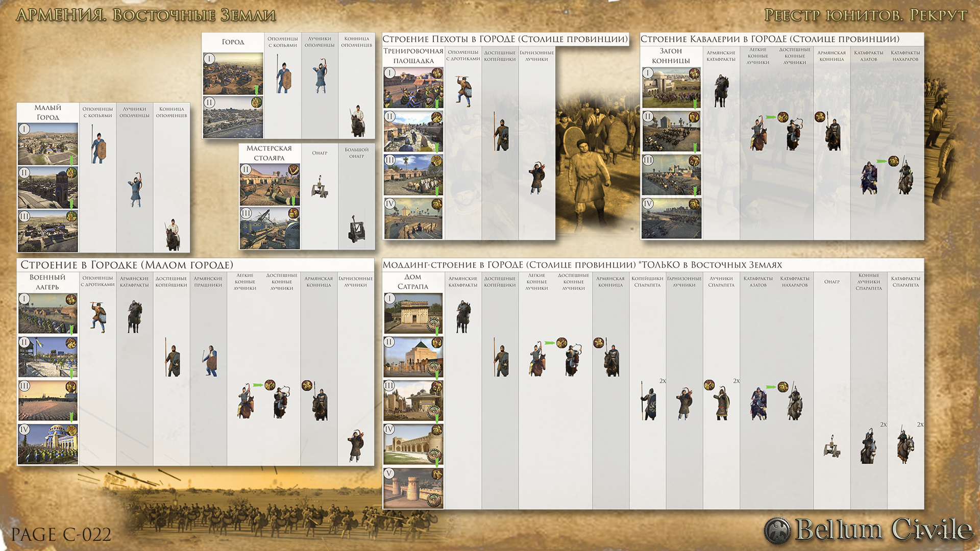Choose militia cavalry unit in Город panel
The image size is (980, 551).
tap(358, 121)
